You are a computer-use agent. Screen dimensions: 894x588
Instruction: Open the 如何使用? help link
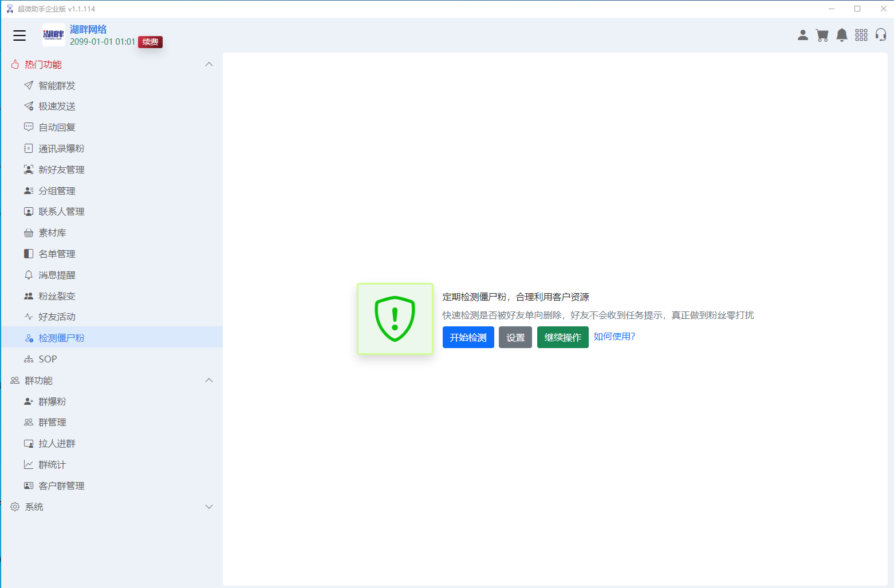point(614,336)
